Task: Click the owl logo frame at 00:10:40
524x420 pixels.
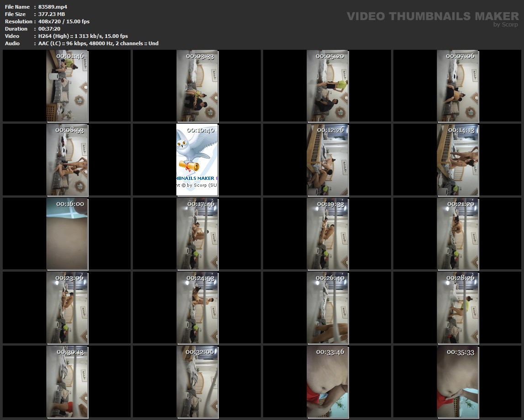Action: (197, 160)
